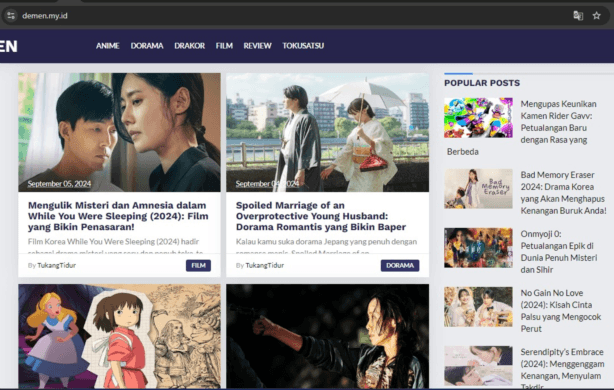Click the FILM category tag button

[198, 265]
